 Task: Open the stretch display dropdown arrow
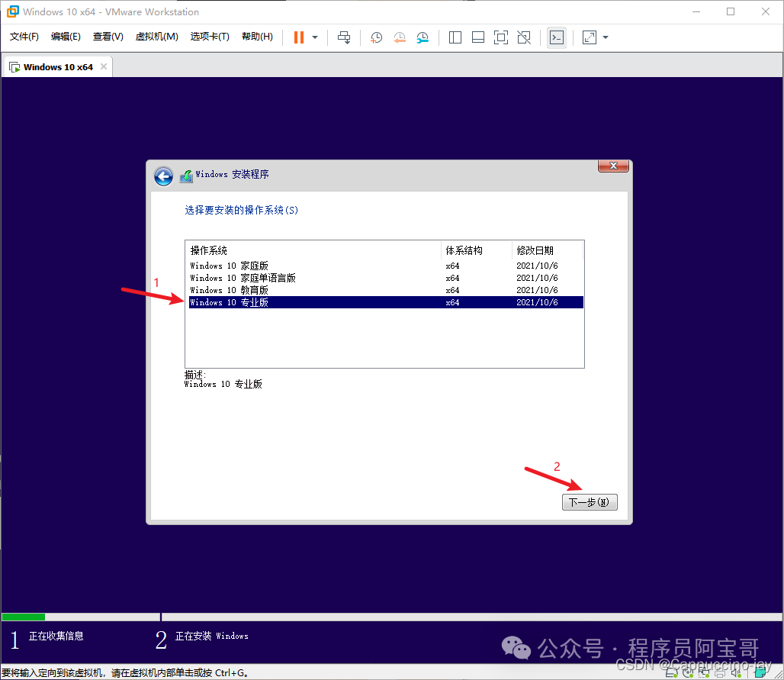coord(606,37)
